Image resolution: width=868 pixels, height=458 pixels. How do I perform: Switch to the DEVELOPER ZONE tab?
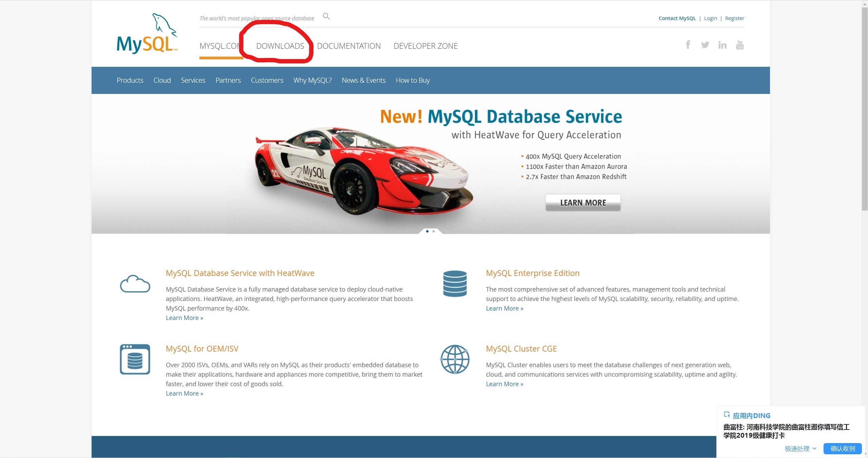click(x=425, y=46)
